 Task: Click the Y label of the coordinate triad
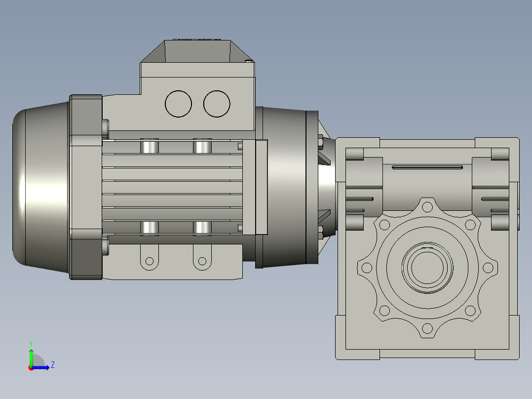tap(31, 343)
